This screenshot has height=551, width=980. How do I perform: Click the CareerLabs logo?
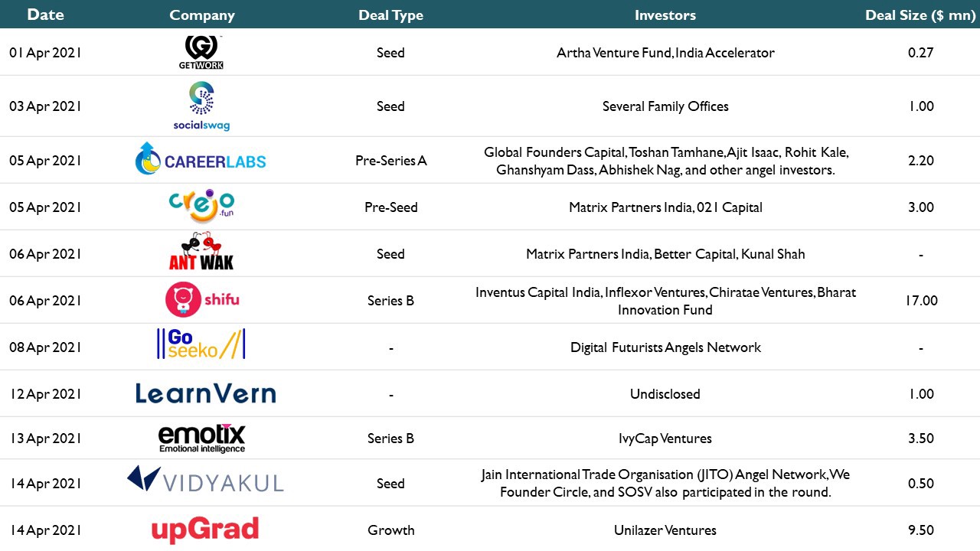tap(201, 159)
